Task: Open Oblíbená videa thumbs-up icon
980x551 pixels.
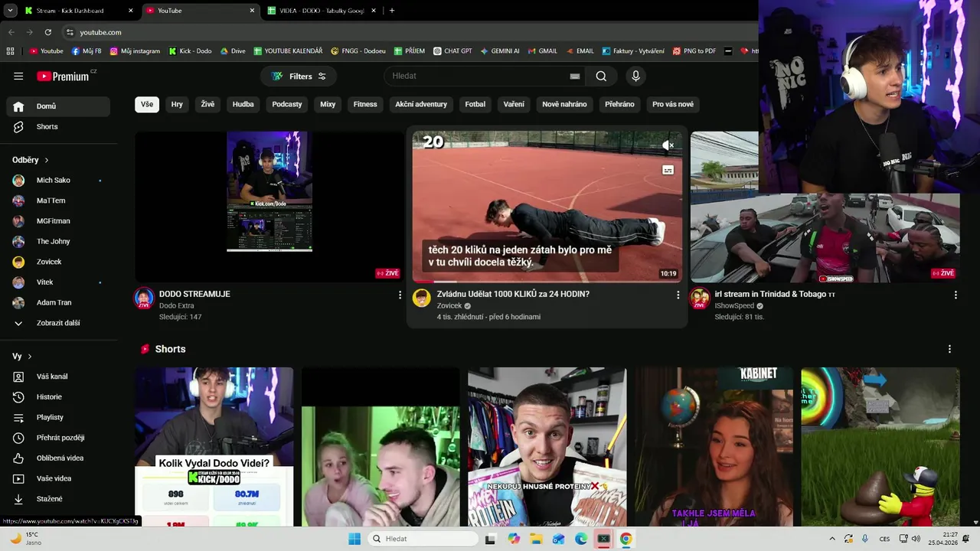Action: (x=18, y=458)
